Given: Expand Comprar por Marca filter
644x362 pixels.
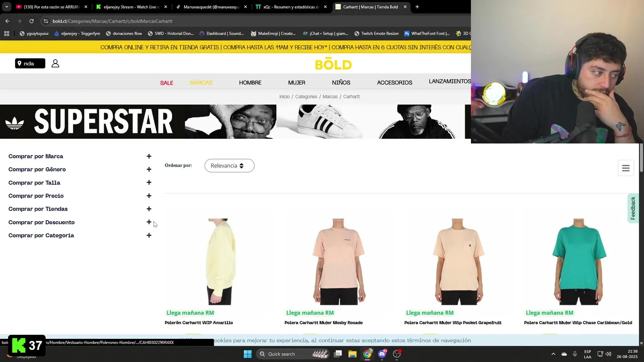Looking at the screenshot, I should 149,156.
